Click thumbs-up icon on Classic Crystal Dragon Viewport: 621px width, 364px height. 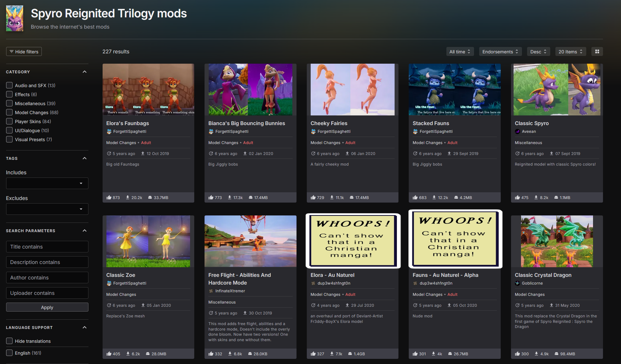pyautogui.click(x=517, y=354)
